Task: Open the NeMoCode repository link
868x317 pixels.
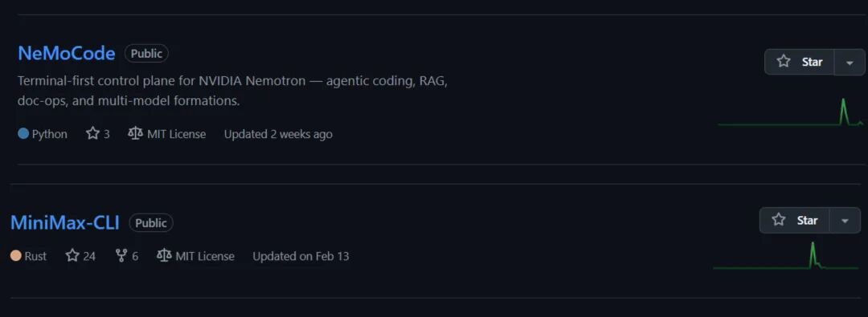Action: (x=67, y=54)
